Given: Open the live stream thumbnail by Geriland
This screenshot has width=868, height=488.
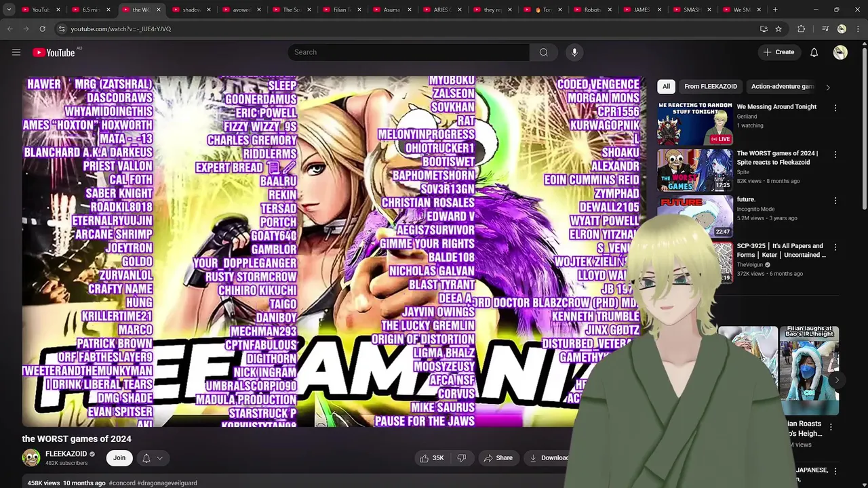Looking at the screenshot, I should pos(695,123).
